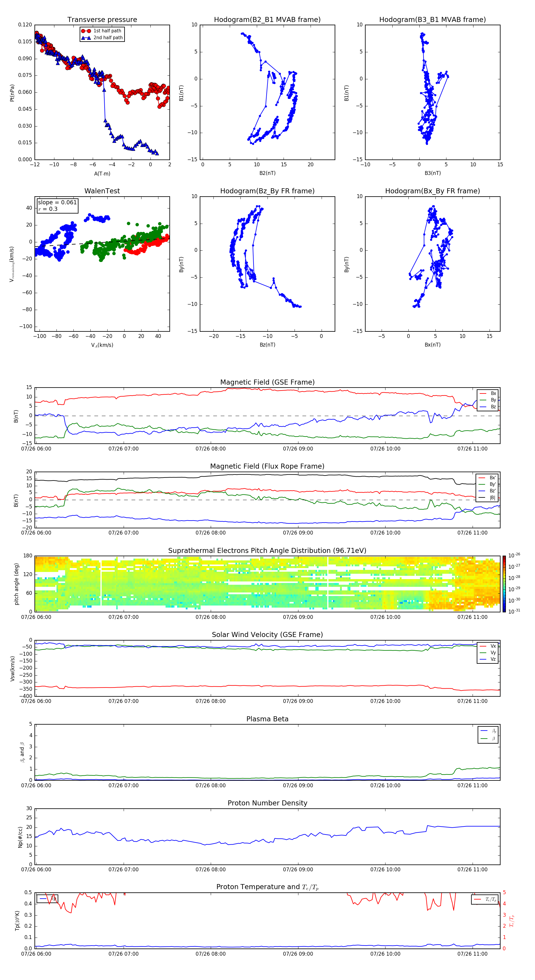Screen dimensions: 535x980
Task: Click the 'Transverse pressure' plot title
Action: tap(102, 20)
